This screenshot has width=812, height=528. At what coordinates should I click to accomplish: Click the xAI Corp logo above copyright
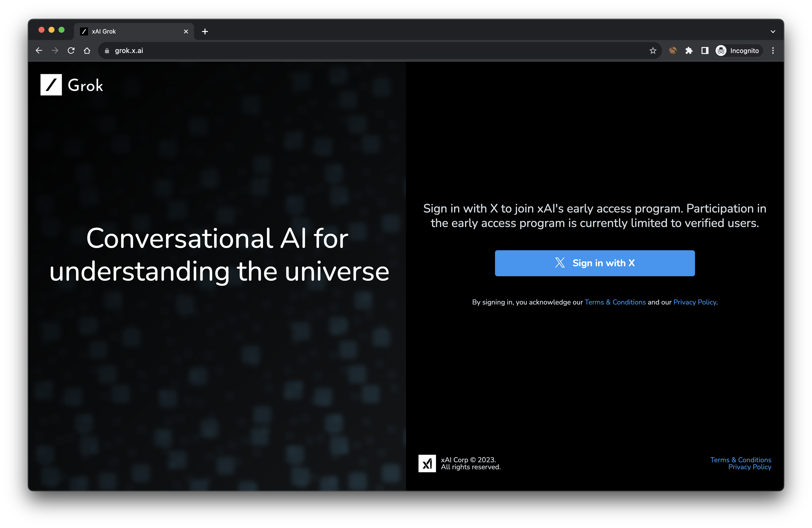coord(427,463)
